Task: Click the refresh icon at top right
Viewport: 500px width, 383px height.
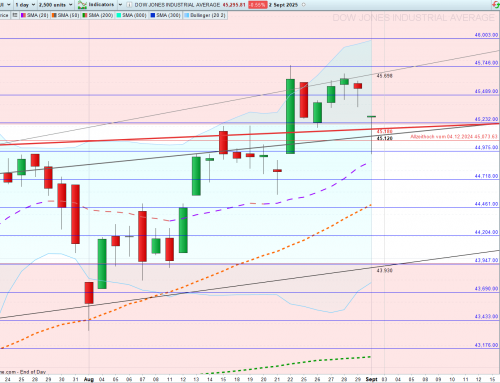Action: click(x=496, y=5)
